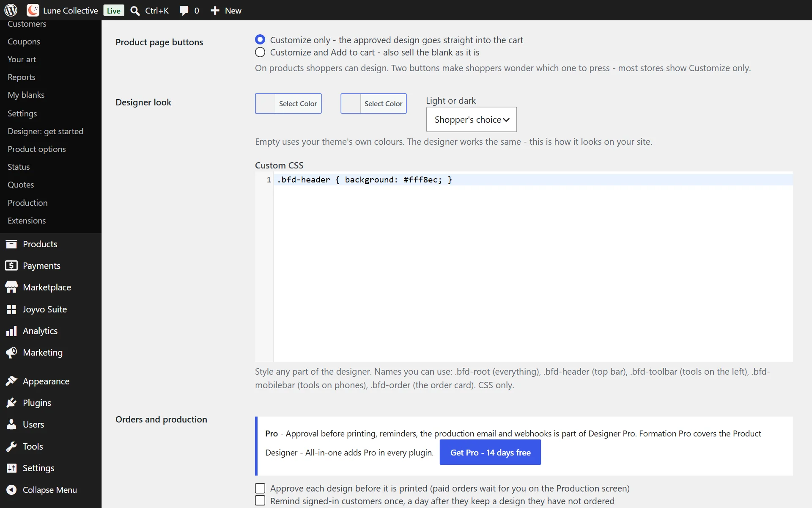Click the Lune Collective site icon
This screenshot has width=812, height=508.
click(33, 10)
